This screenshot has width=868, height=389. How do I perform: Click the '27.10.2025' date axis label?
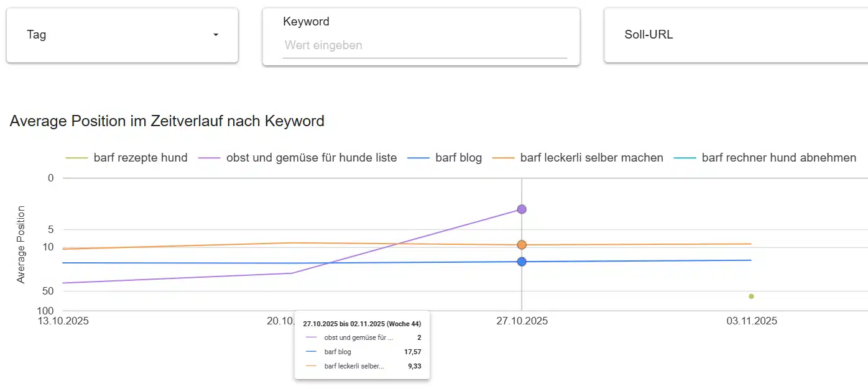click(x=521, y=321)
